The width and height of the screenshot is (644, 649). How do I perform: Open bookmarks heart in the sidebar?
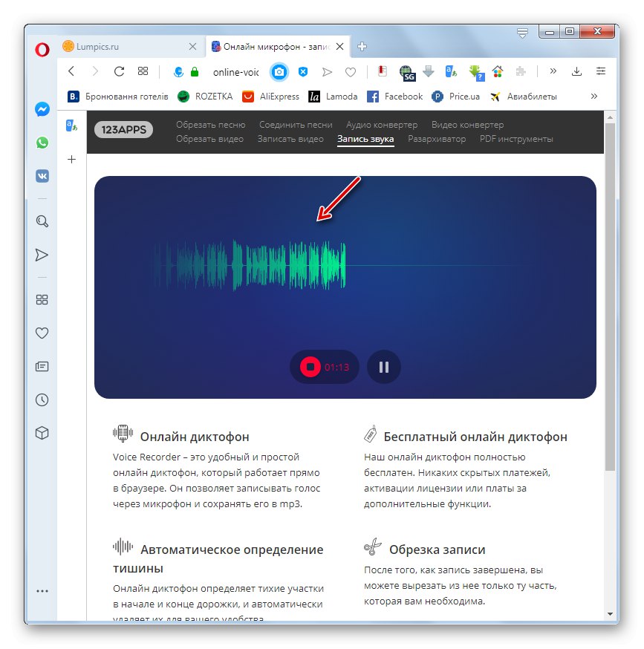point(42,333)
